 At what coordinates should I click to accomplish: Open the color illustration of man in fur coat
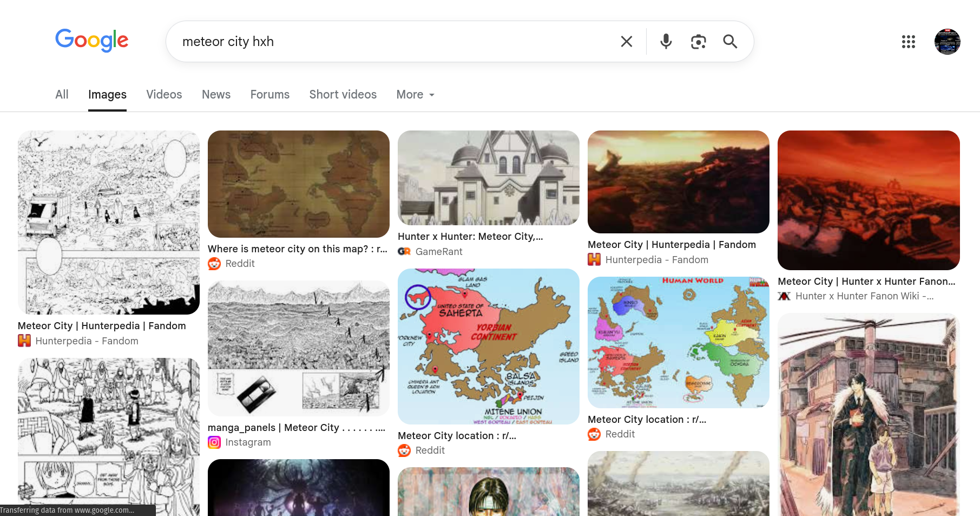pyautogui.click(x=869, y=415)
